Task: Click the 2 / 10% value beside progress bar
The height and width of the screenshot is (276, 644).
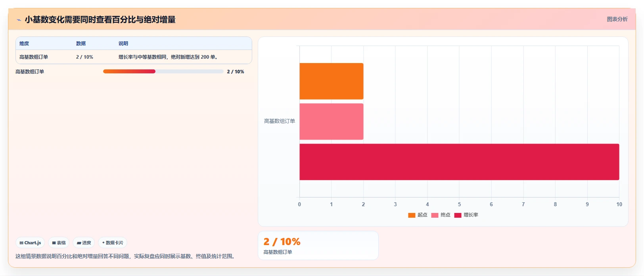Action: (x=236, y=72)
